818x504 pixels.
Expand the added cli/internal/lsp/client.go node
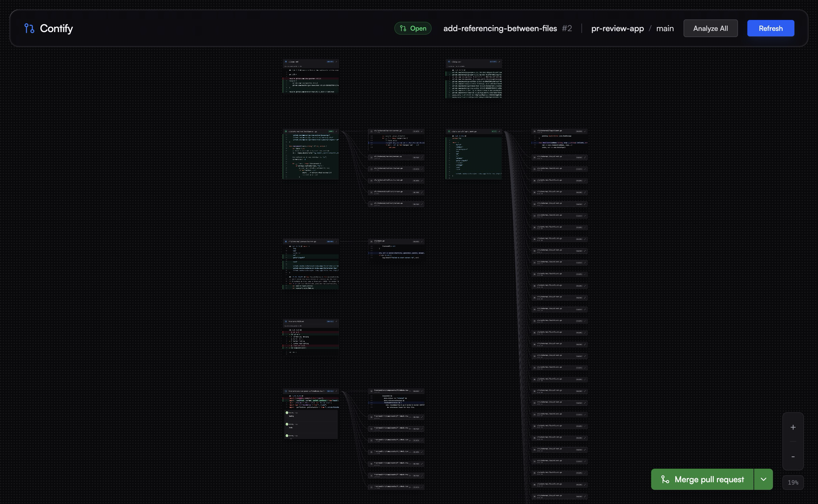tap(499, 131)
